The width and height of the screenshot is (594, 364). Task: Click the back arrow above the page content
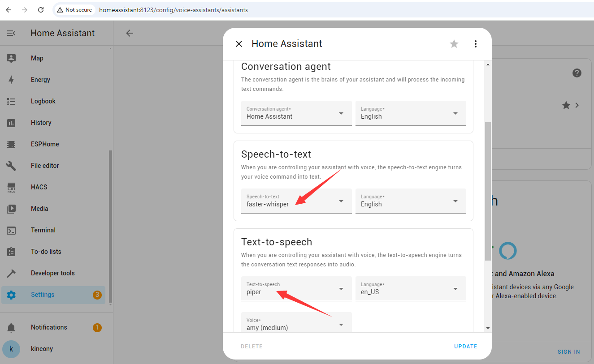pyautogui.click(x=130, y=33)
